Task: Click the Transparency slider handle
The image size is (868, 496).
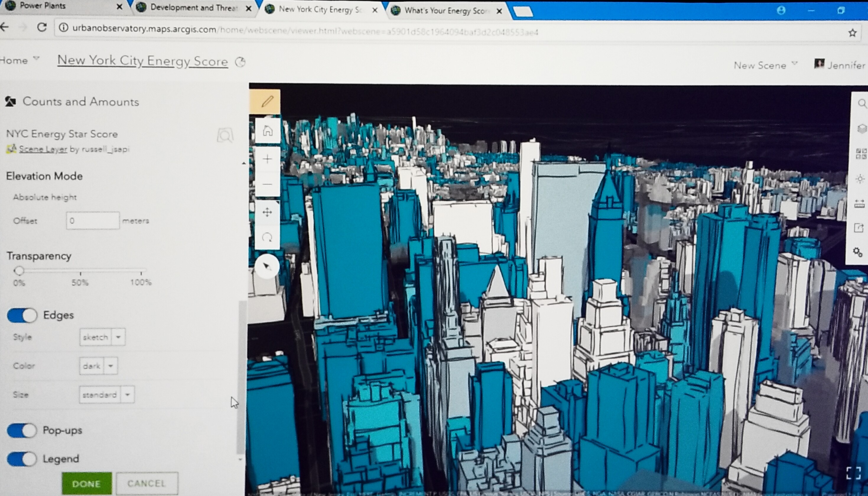Action: coord(19,270)
